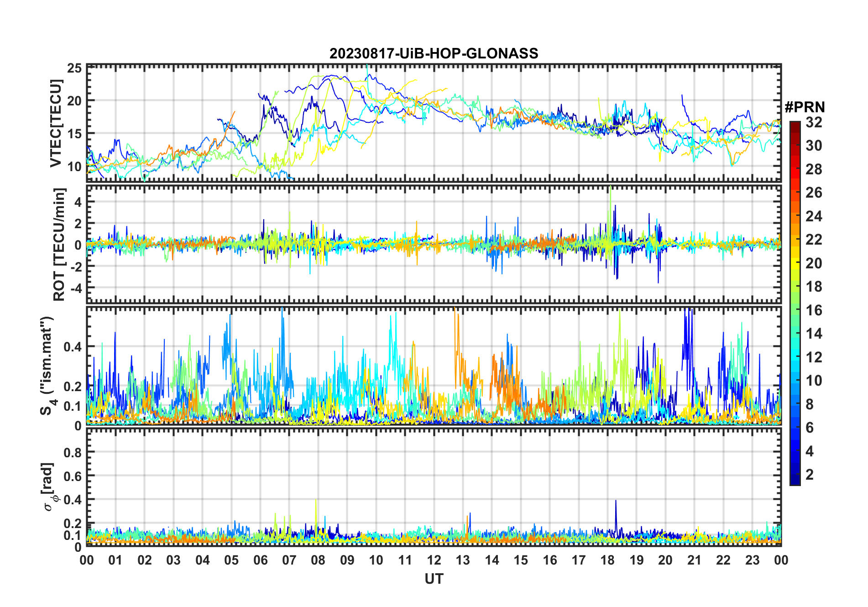Screen dimensions: 868x607
Task: Click the "10" tick on the VTEC axis
Action: 74,167
